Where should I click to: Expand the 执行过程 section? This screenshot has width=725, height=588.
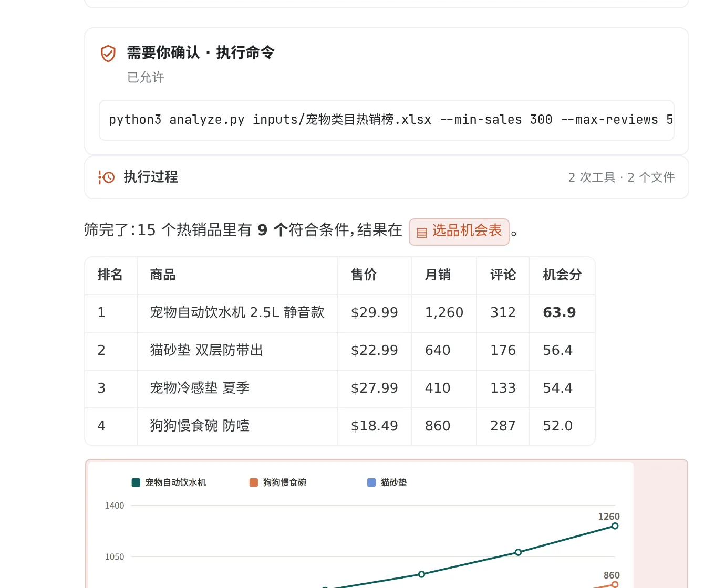click(x=387, y=177)
